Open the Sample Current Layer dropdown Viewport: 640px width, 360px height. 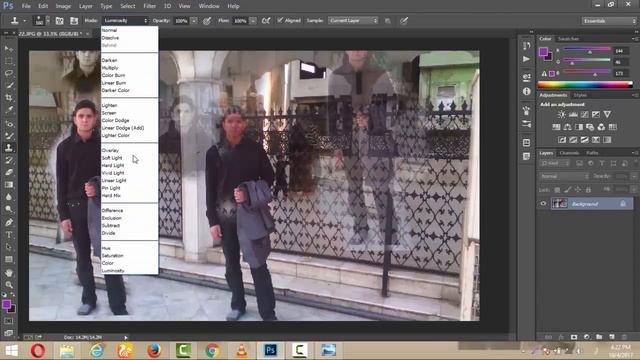(353, 20)
